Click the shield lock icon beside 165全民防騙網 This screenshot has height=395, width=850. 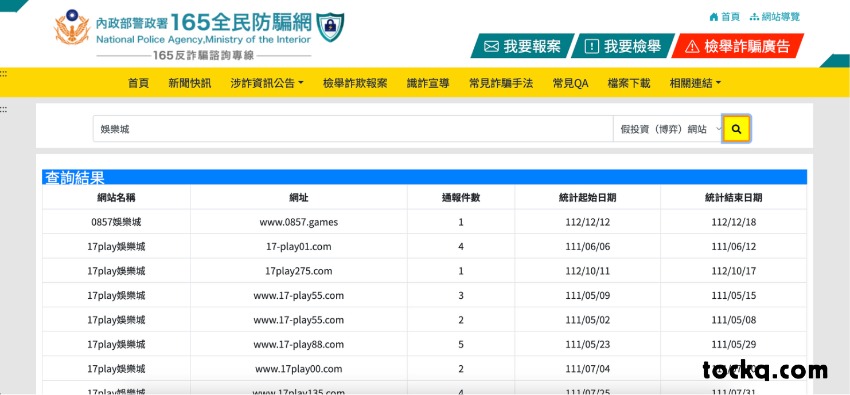click(330, 27)
